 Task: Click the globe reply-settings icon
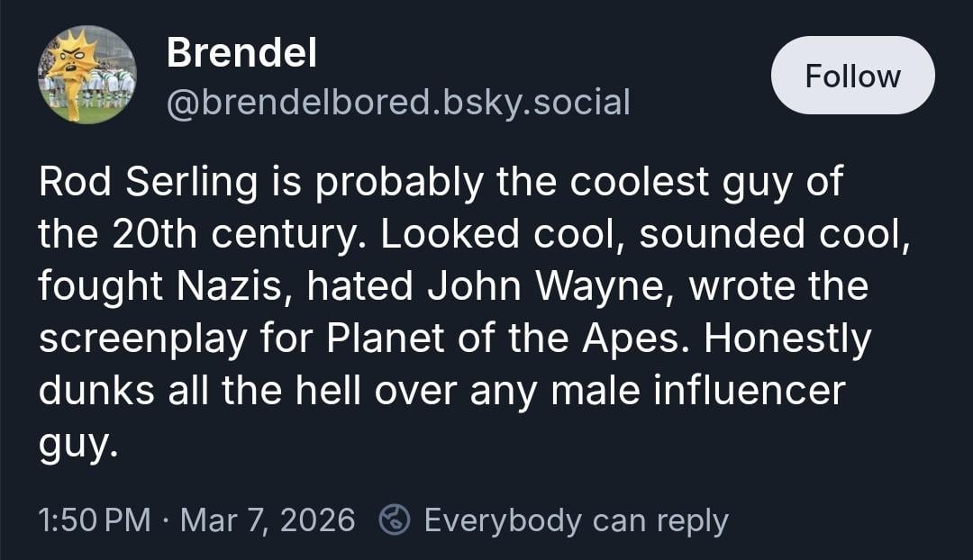point(395,519)
